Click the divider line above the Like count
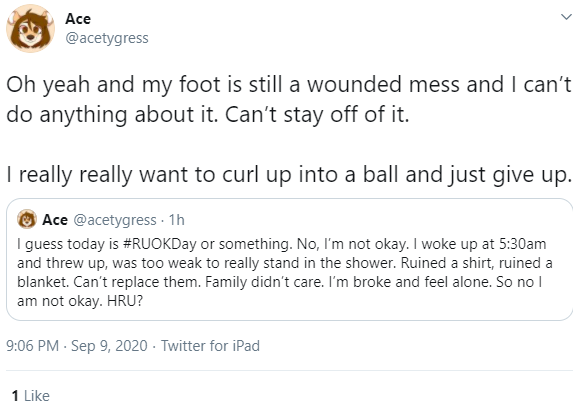The height and width of the screenshot is (401, 573). pyautogui.click(x=289, y=371)
